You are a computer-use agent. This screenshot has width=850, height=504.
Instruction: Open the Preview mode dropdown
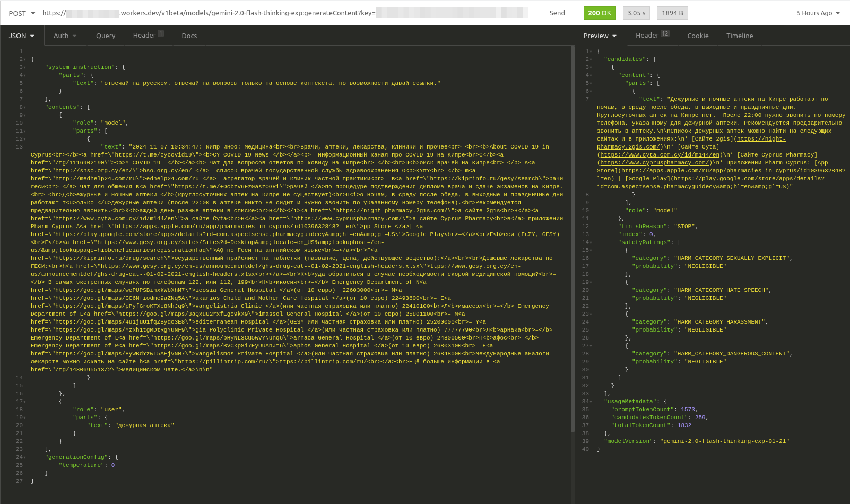(600, 36)
